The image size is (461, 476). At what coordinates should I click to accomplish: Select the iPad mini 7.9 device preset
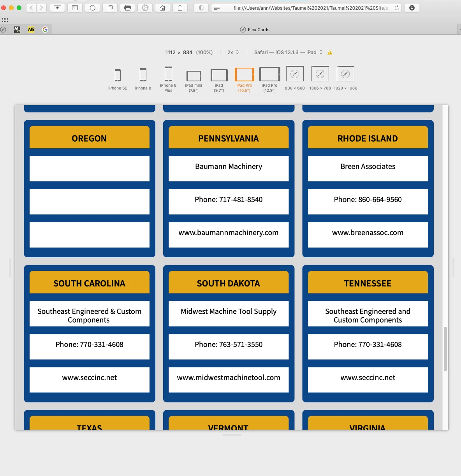tap(194, 81)
